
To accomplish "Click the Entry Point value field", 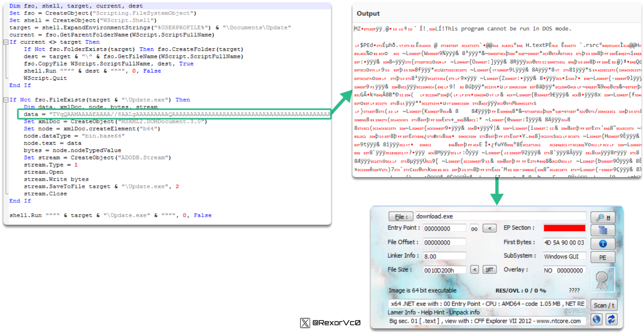I will (x=444, y=229).
